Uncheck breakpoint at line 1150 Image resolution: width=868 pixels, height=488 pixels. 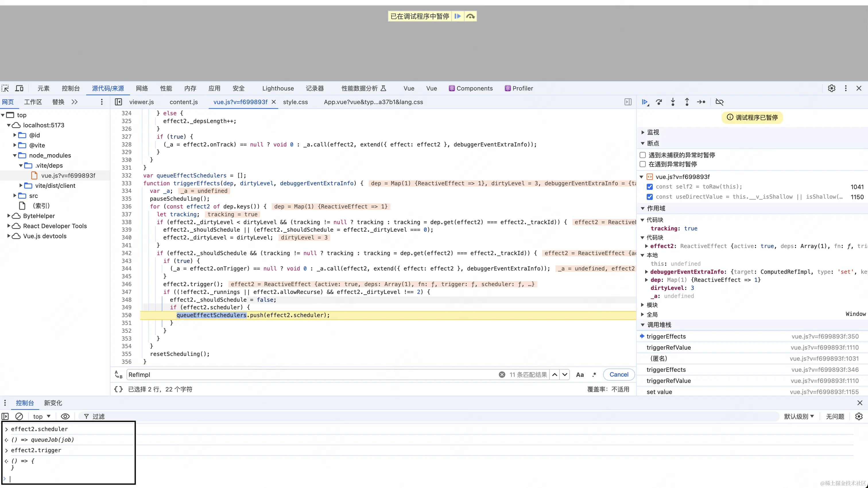click(x=650, y=197)
